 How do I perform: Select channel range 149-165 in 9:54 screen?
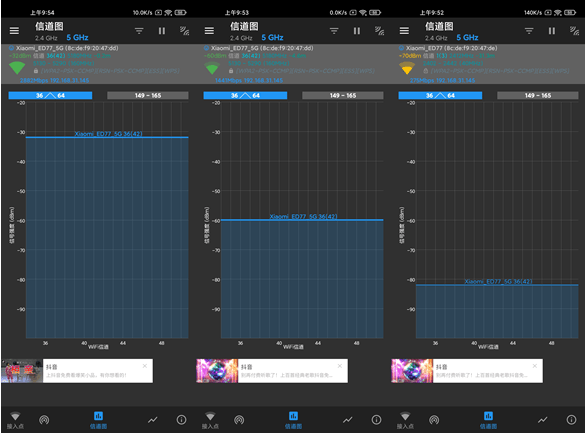pos(148,96)
